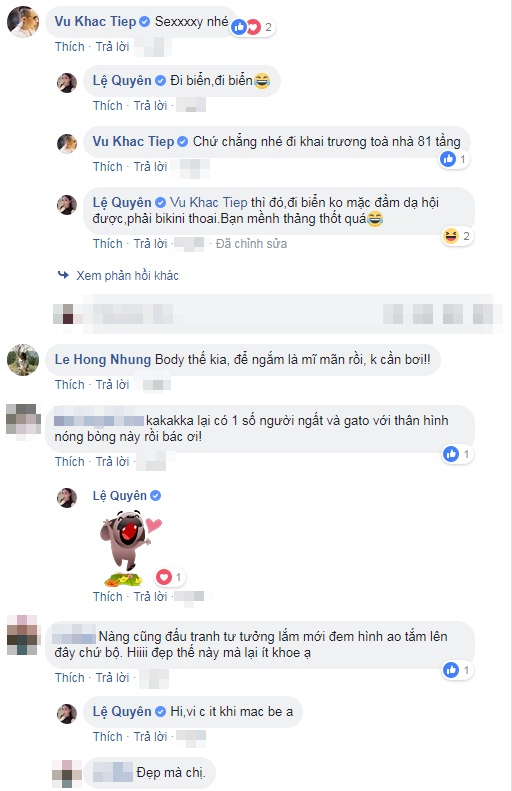
Task: Click the haha reaction icon on the bikini comment
Action: coord(450,236)
